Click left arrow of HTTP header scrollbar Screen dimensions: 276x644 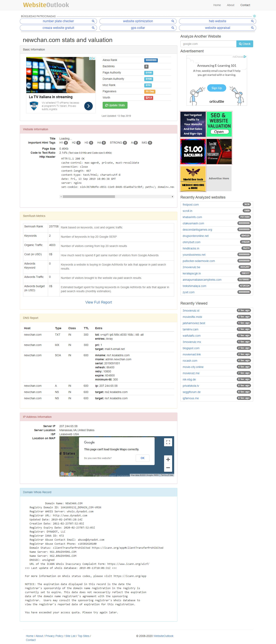coord(61,196)
